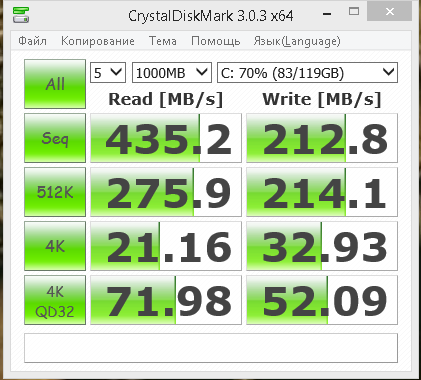Select the Seq write result 212.8
Screen dimensions: 421x380
322,138
